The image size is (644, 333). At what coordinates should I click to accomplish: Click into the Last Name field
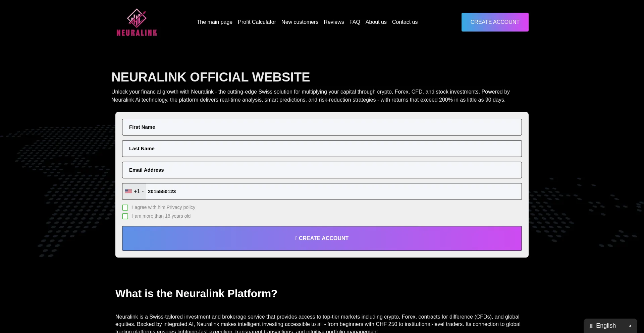pos(322,149)
